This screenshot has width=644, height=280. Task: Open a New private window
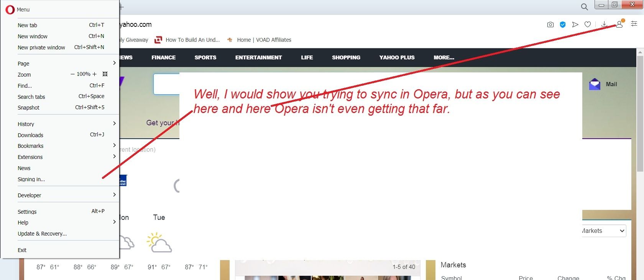click(x=60, y=47)
